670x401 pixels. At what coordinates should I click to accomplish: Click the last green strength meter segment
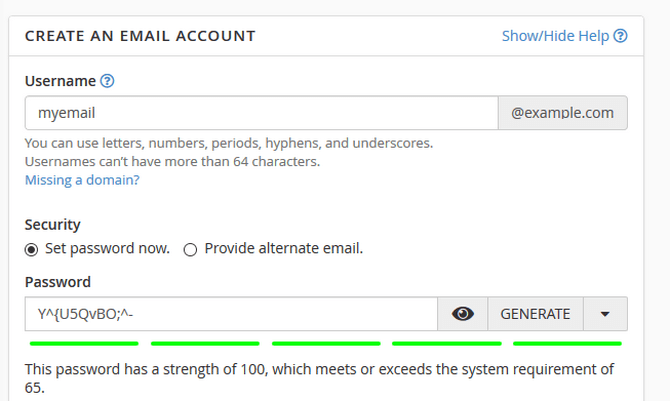pyautogui.click(x=567, y=343)
